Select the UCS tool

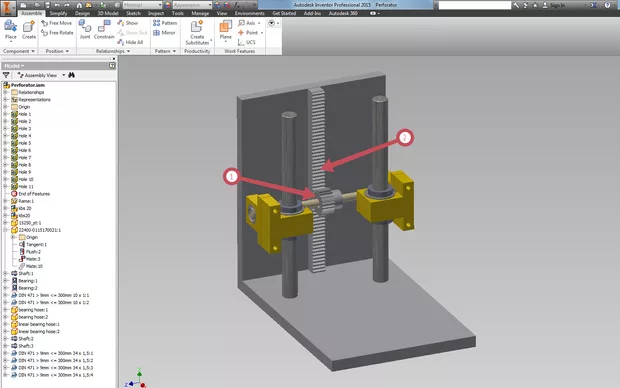pyautogui.click(x=247, y=42)
